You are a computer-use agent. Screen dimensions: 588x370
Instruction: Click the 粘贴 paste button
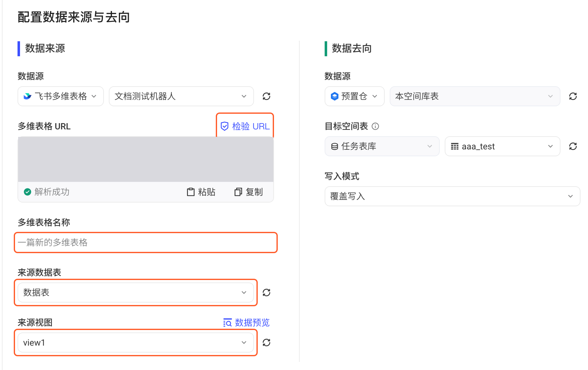[x=201, y=192]
